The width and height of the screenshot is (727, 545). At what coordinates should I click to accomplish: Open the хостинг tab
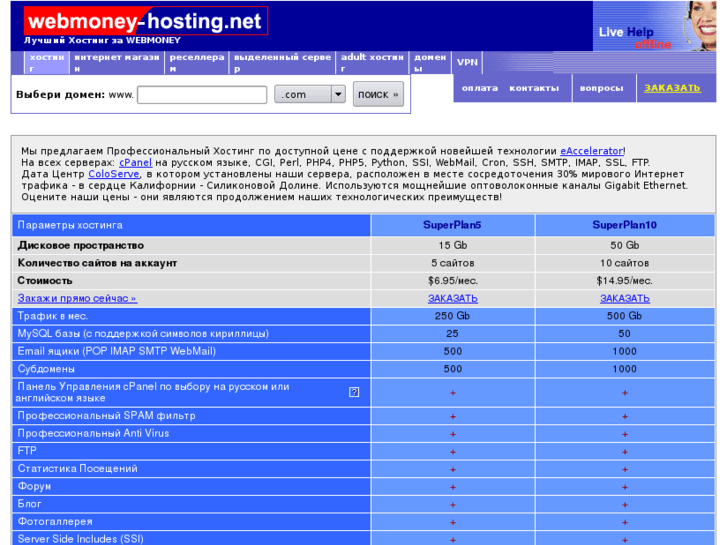46,63
